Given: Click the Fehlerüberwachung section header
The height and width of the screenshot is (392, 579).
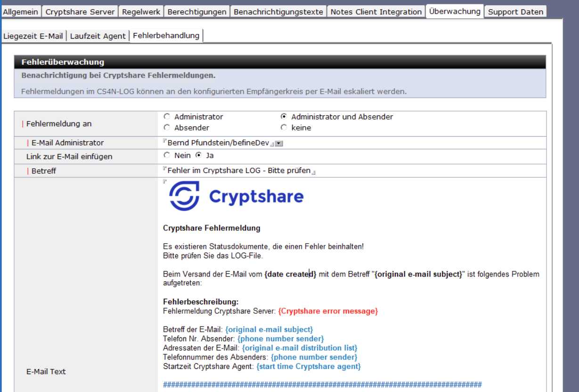Looking at the screenshot, I should pyautogui.click(x=280, y=62).
